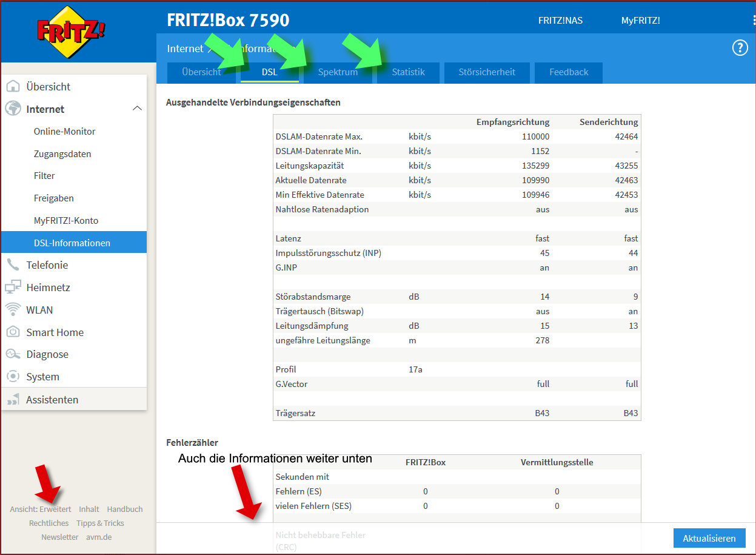Viewport: 756px width, 555px height.
Task: Open the Handbuch footer link
Action: click(x=125, y=510)
